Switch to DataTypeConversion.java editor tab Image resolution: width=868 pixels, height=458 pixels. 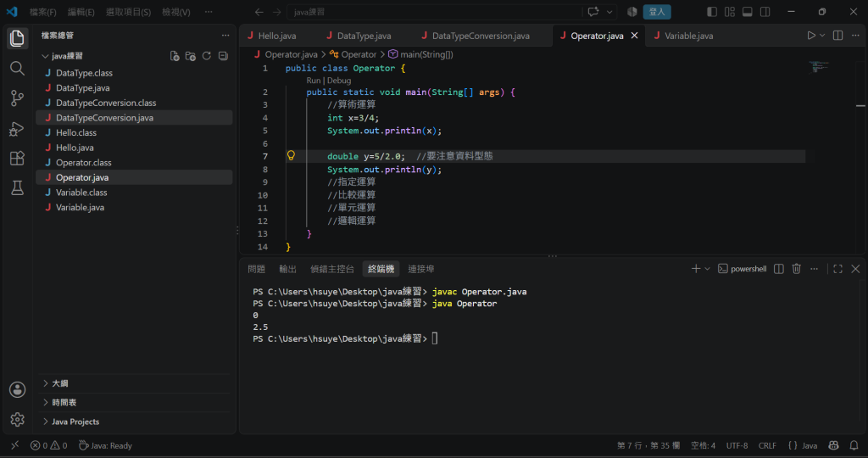point(481,36)
